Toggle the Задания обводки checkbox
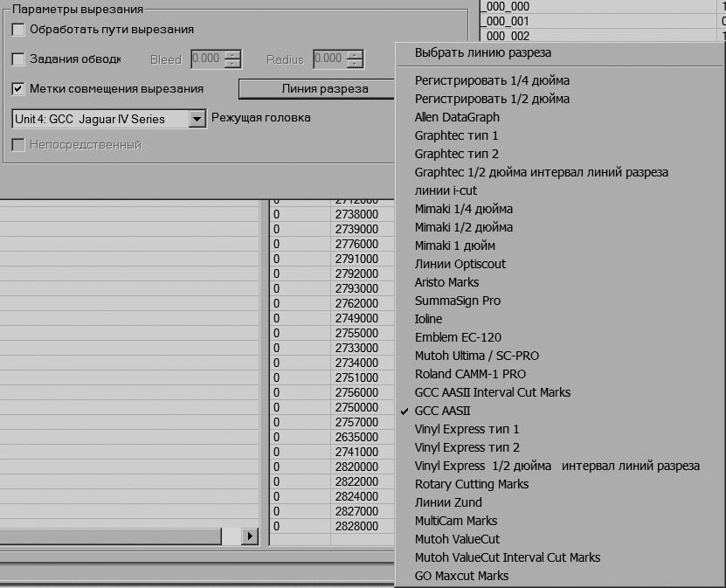The width and height of the screenshot is (726, 588). (x=18, y=59)
